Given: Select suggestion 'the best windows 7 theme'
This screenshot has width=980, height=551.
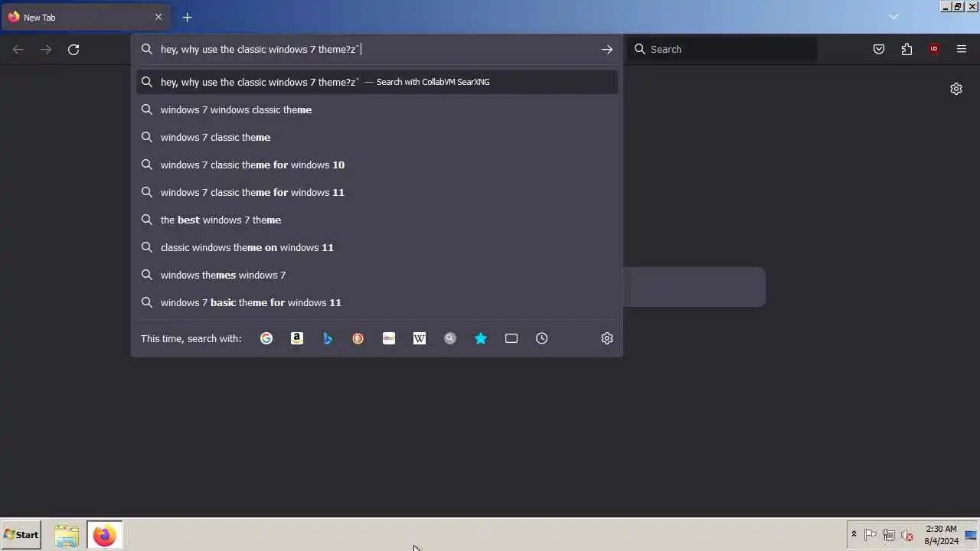Looking at the screenshot, I should 377,220.
